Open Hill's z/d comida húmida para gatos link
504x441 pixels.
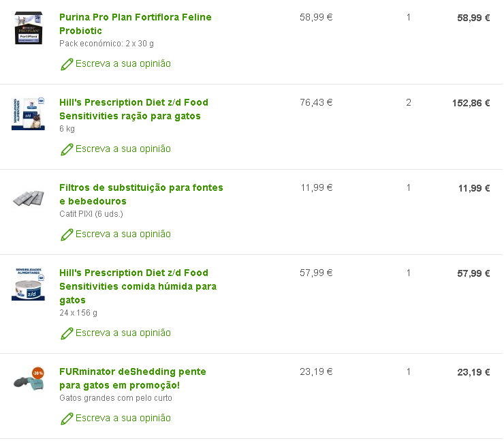click(138, 286)
